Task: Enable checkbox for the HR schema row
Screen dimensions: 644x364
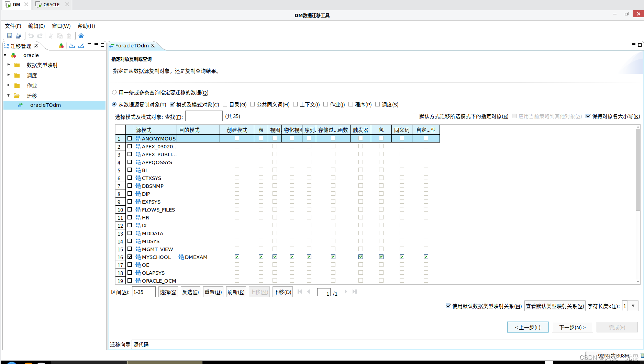Action: click(x=130, y=217)
